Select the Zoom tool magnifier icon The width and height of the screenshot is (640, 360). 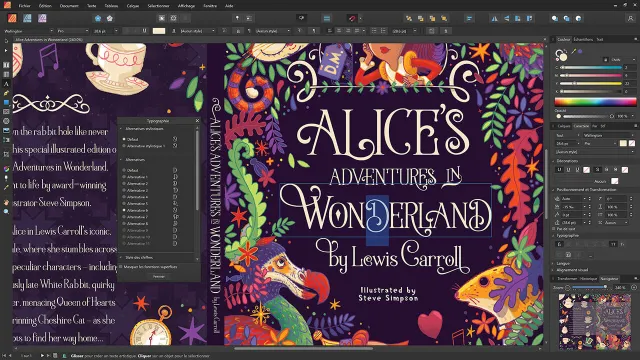(x=6, y=211)
